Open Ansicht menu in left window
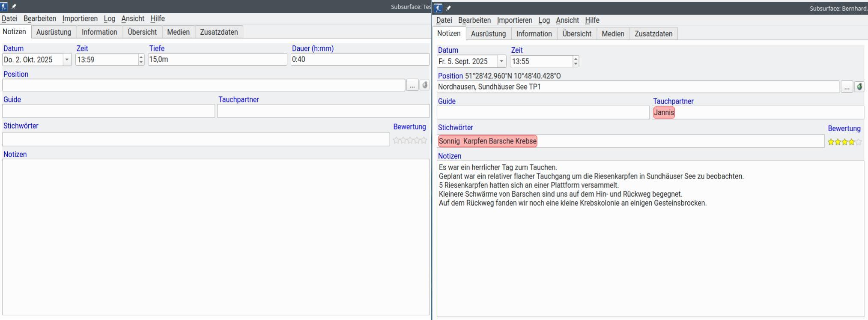 (x=133, y=18)
